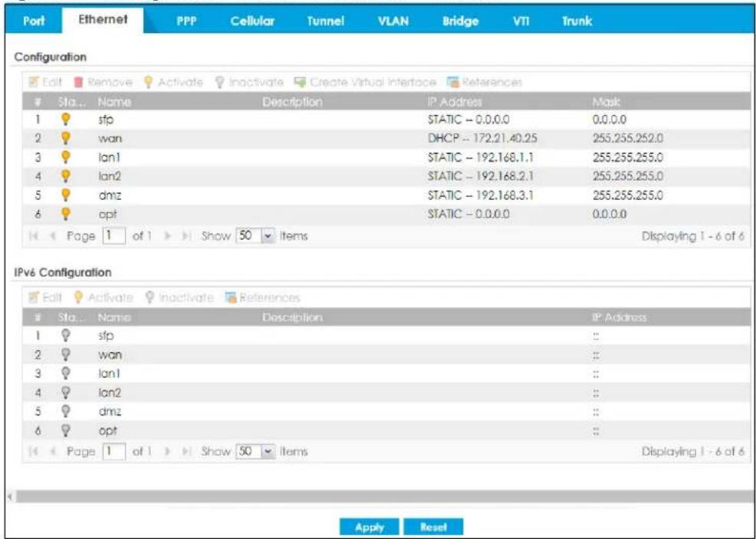Image resolution: width=756 pixels, height=539 pixels.
Task: Click IP address STATIC -- 192.168.2.1
Action: [x=481, y=176]
